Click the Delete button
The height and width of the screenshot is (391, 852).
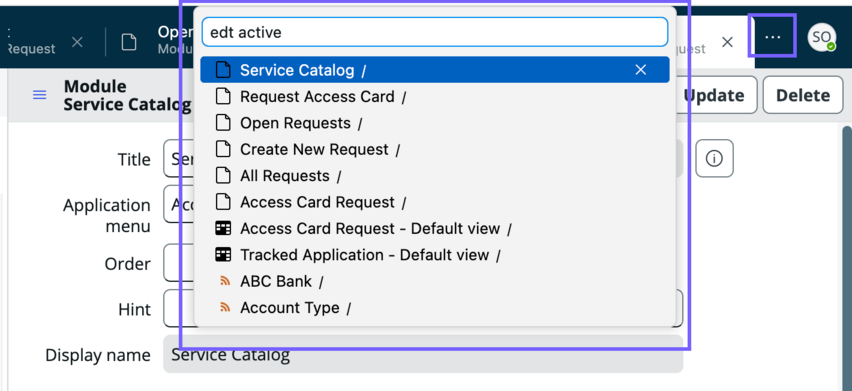[x=803, y=95]
